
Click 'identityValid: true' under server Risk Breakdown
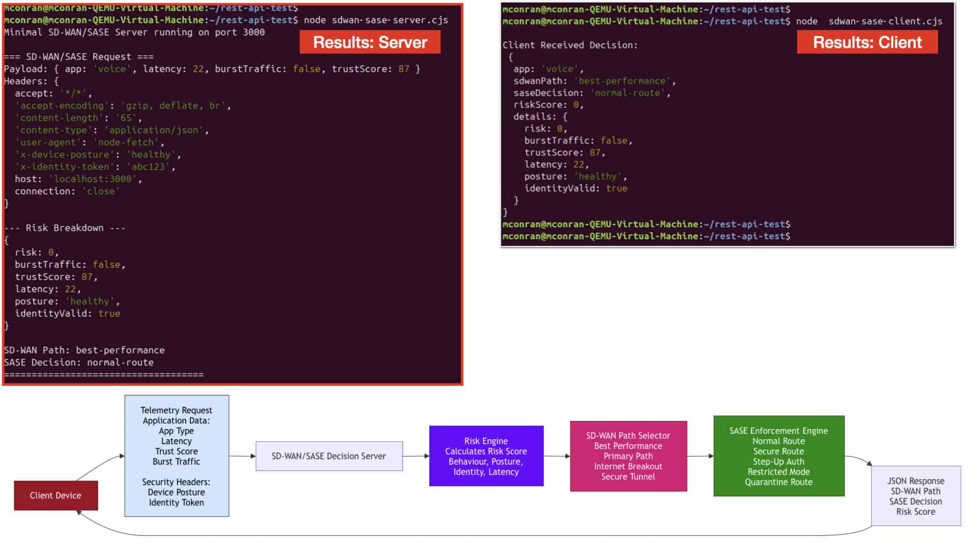click(67, 314)
